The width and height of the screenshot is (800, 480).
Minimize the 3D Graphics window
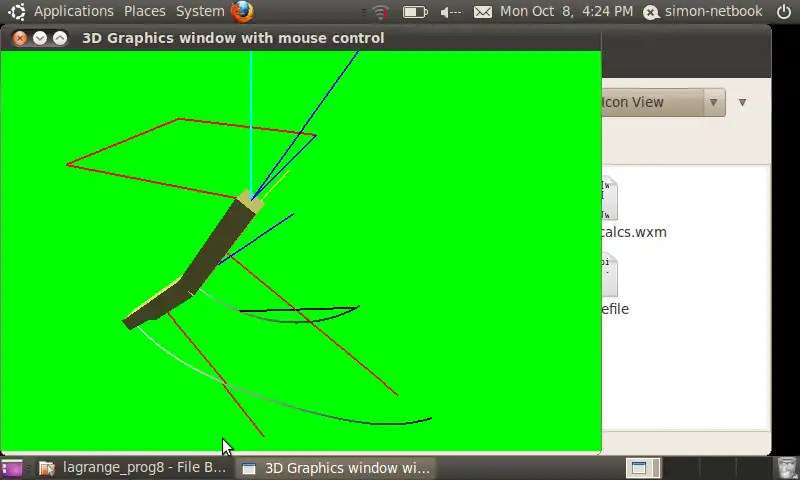pyautogui.click(x=40, y=38)
